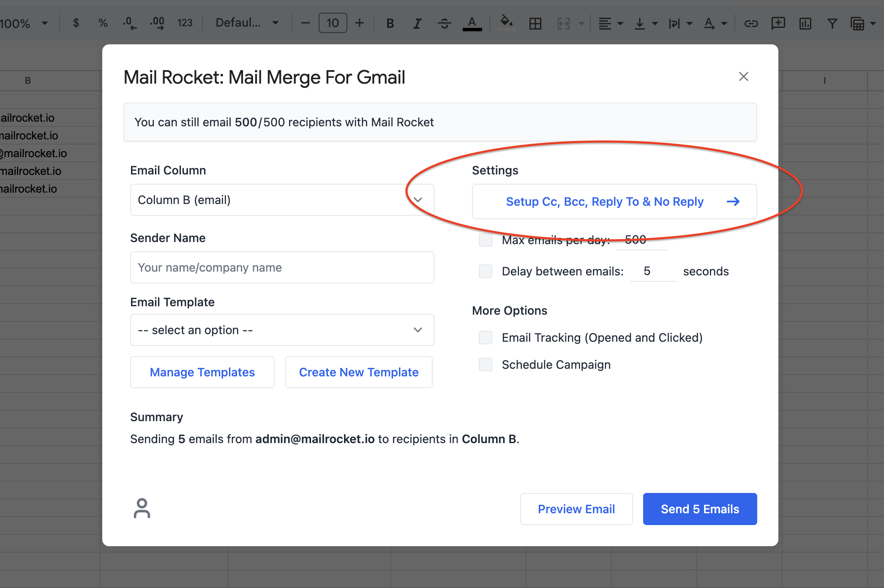Open the cell borders tool
This screenshot has width=884, height=588.
tap(535, 23)
